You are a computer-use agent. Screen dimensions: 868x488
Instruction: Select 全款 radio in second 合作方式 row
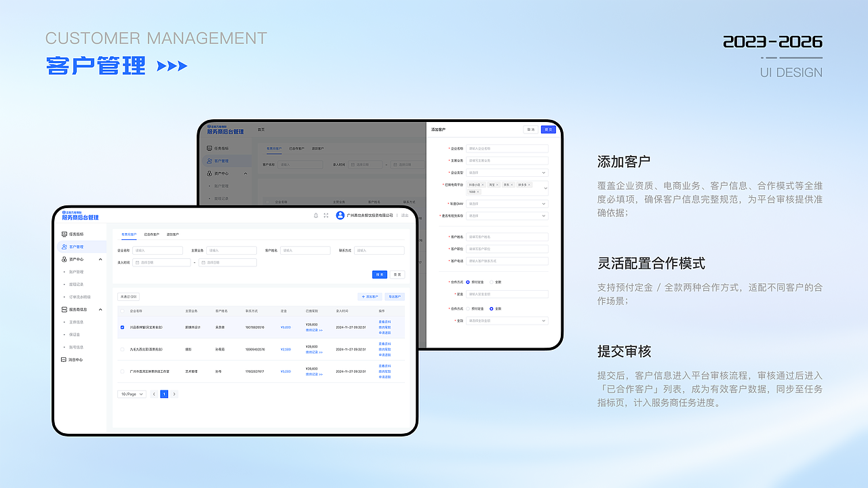click(492, 308)
